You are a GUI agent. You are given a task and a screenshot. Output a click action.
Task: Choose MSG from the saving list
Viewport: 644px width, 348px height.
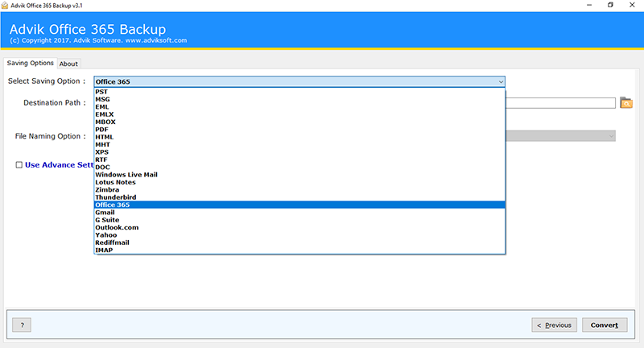pyautogui.click(x=299, y=99)
